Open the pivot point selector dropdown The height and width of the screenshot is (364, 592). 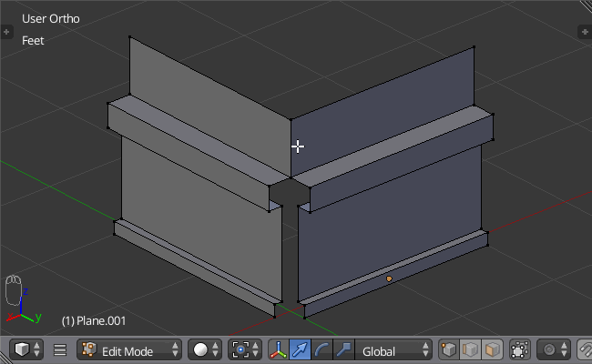[245, 349]
